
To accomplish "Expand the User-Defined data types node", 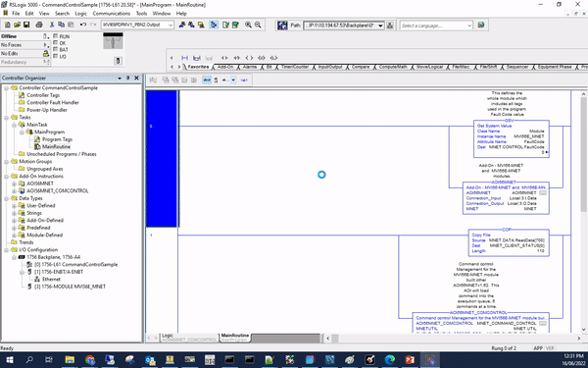I will tap(14, 206).
